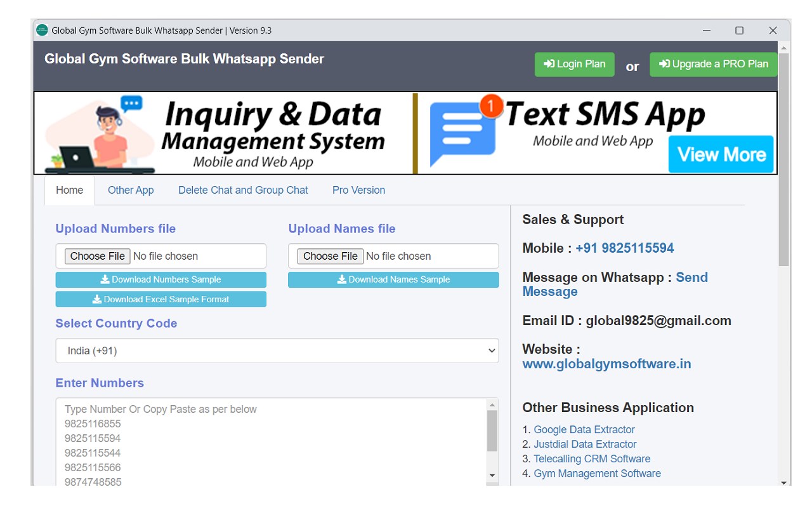Click the Upload Numbers file heading

[115, 229]
